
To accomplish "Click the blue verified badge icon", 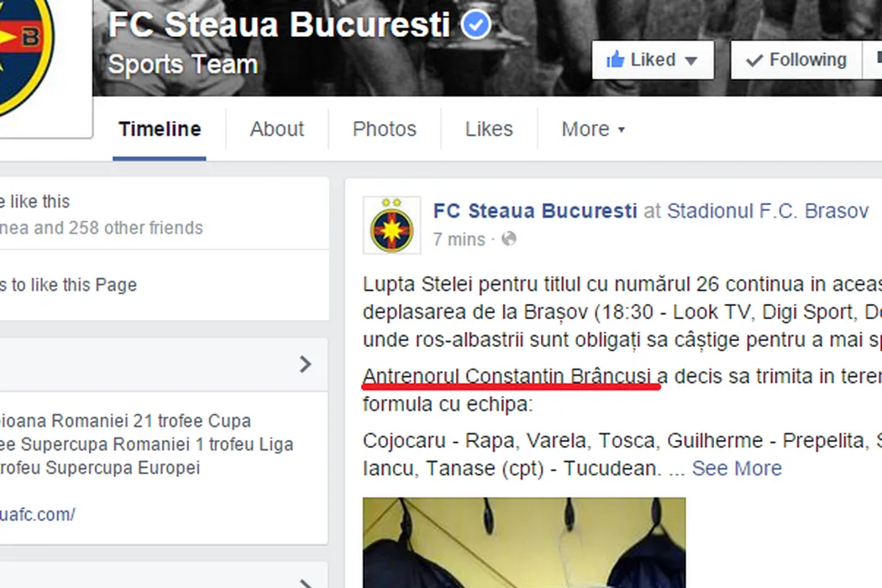I will coord(476,25).
